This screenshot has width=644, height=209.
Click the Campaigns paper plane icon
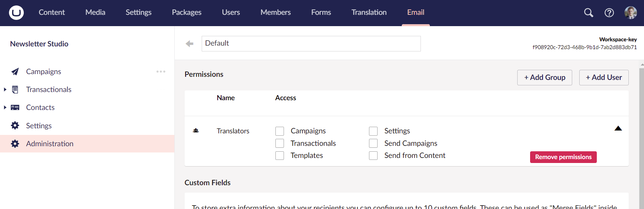coord(15,72)
